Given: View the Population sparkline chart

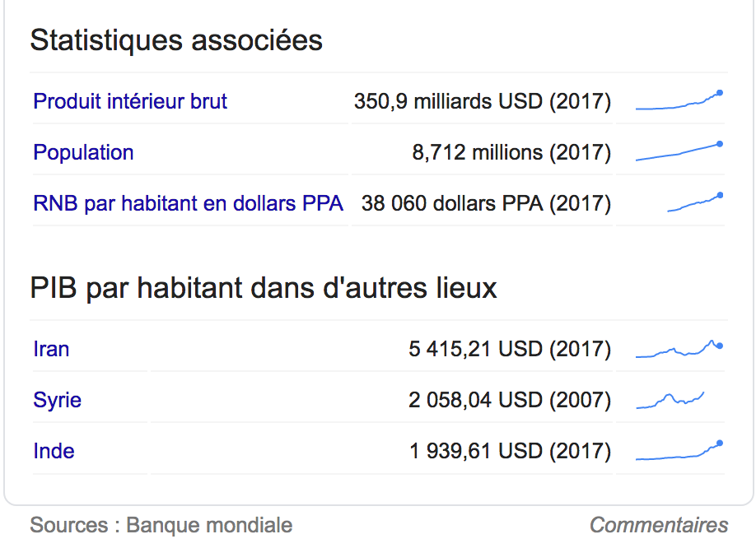Looking at the screenshot, I should tap(679, 151).
